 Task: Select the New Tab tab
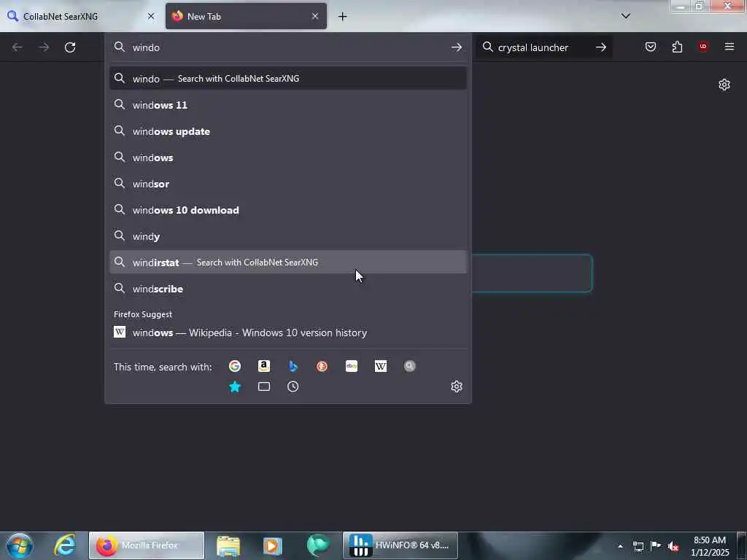246,16
